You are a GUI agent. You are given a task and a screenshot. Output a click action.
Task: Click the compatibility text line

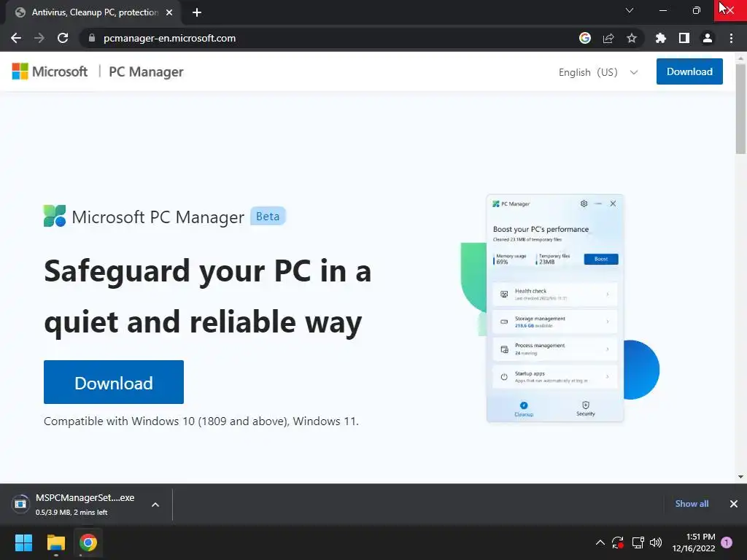[201, 421]
